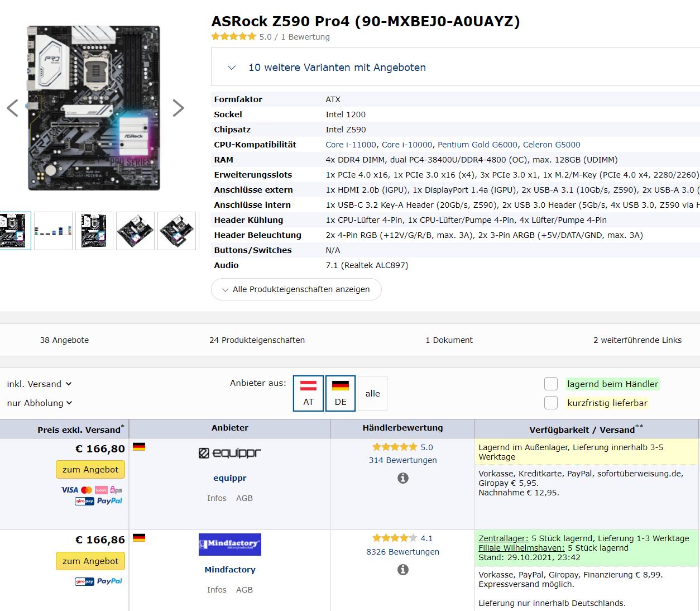Switch to '1 Dokument' tab
700x611 pixels.
[x=449, y=340]
